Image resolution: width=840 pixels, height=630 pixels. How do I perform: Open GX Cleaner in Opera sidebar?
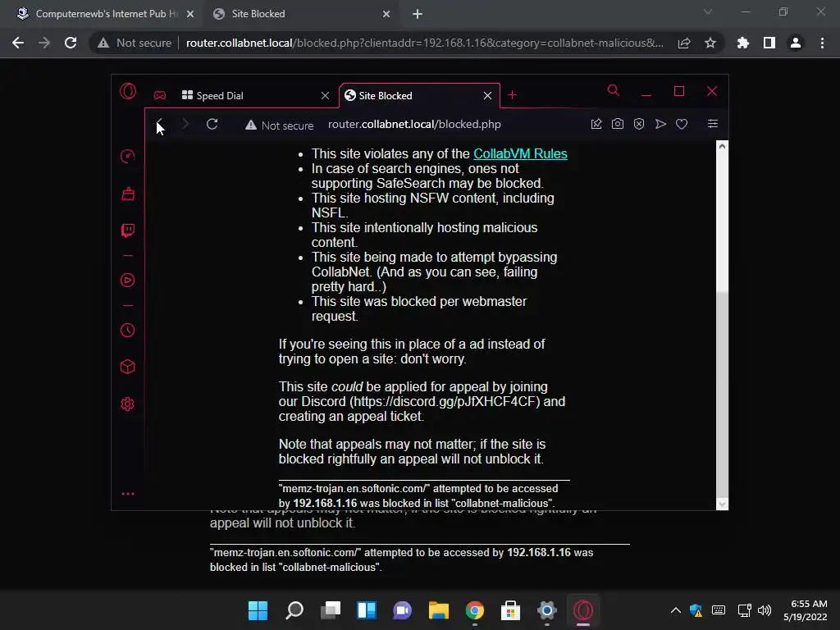(127, 194)
